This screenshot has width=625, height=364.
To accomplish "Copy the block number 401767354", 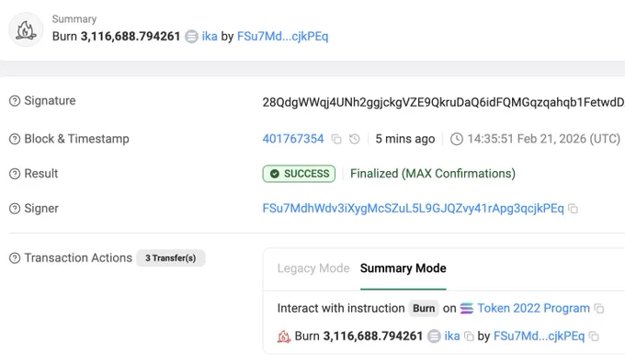I will point(336,139).
